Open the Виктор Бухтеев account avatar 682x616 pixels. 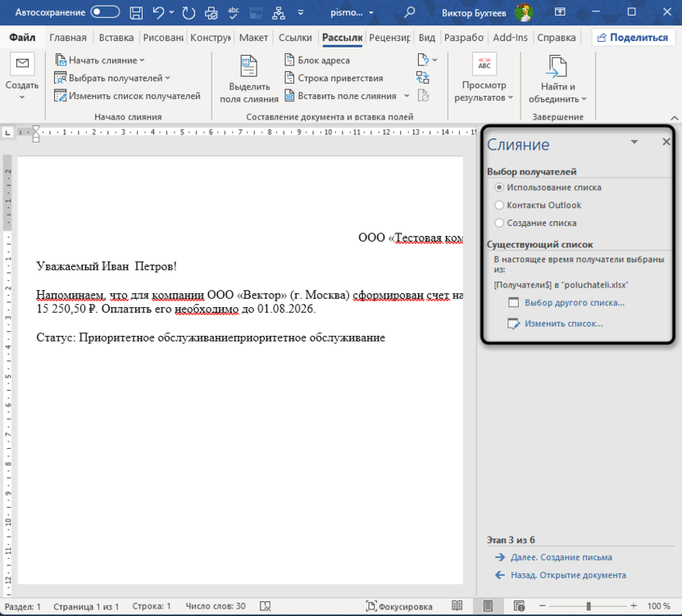524,12
